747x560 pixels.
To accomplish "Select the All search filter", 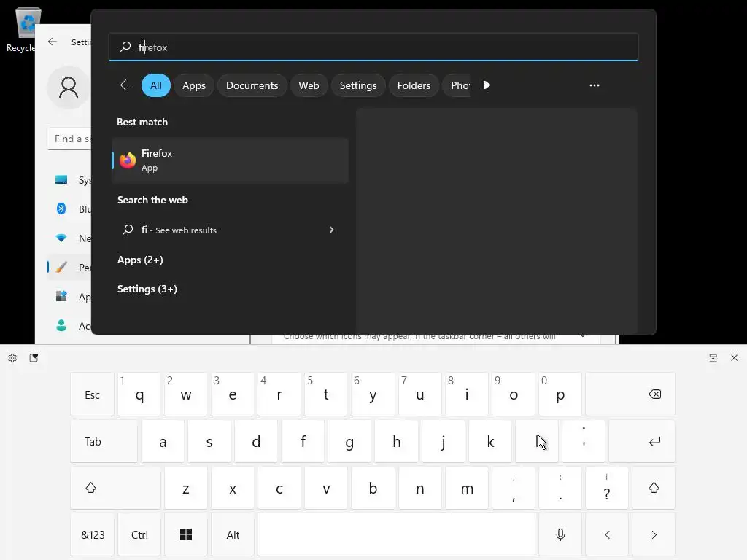I will tap(156, 85).
